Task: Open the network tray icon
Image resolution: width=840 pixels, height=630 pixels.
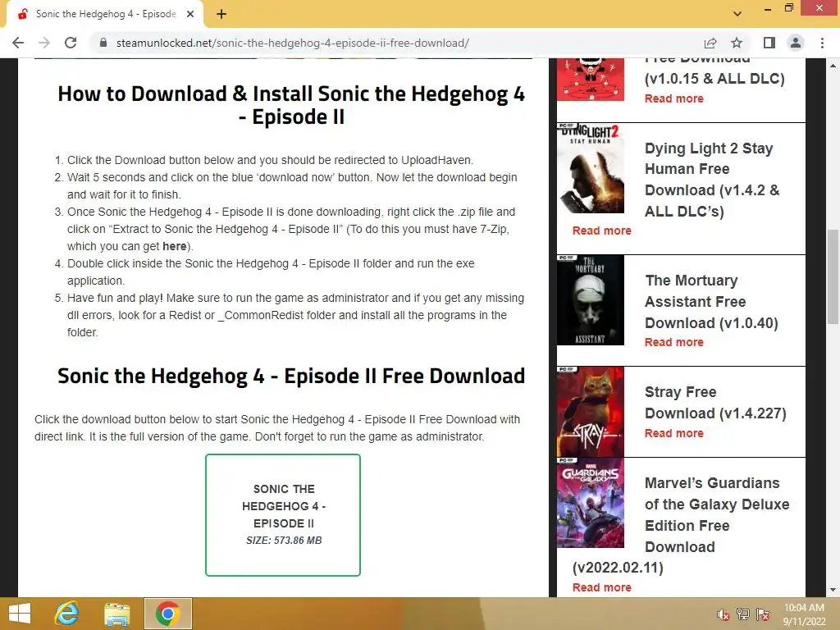Action: coord(743,614)
